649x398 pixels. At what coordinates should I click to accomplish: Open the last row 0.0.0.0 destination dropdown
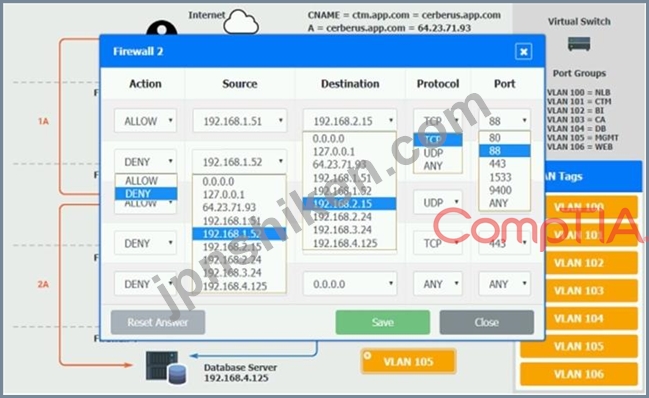click(x=350, y=284)
